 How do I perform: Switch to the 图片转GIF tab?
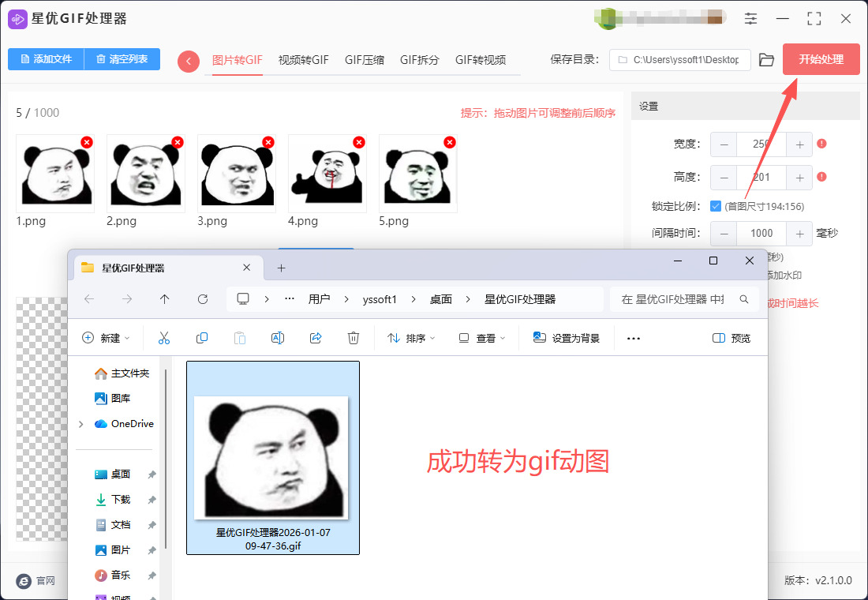click(237, 60)
